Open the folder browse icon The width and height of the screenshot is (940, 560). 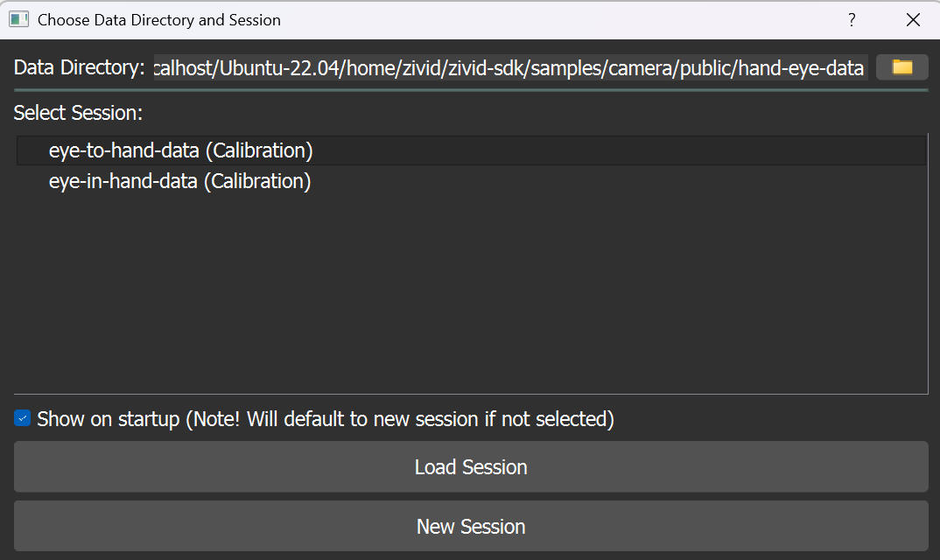pos(901,67)
